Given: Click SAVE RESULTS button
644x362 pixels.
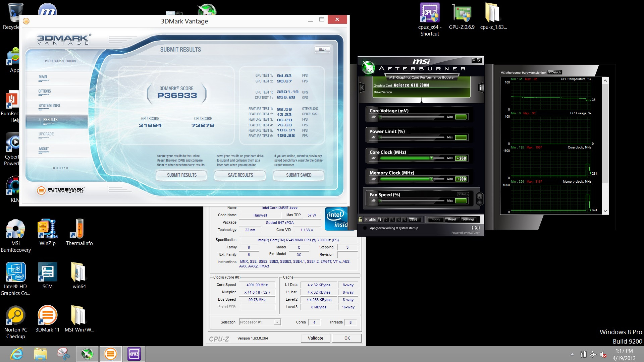Looking at the screenshot, I should point(240,175).
